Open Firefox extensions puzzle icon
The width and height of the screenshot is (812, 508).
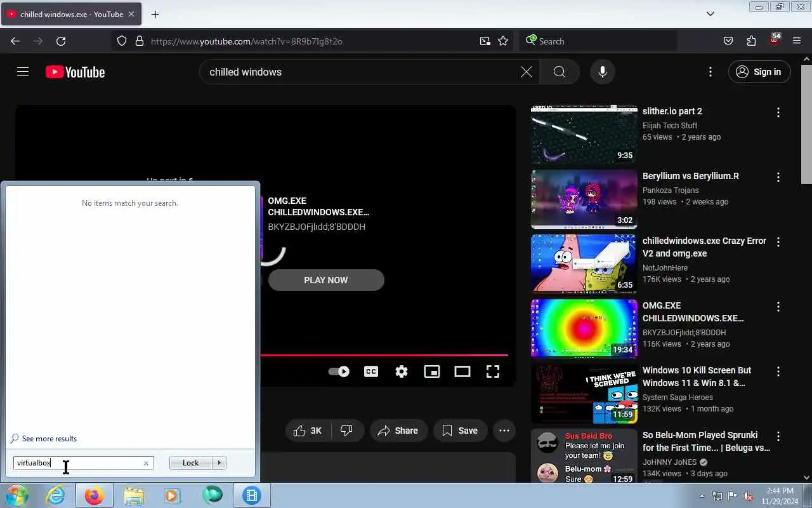(x=751, y=41)
